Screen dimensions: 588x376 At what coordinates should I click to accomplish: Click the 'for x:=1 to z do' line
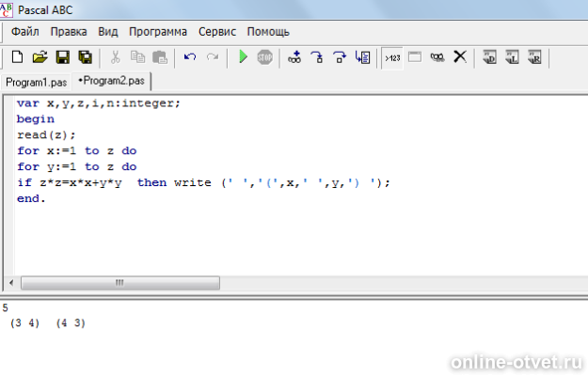pyautogui.click(x=77, y=151)
